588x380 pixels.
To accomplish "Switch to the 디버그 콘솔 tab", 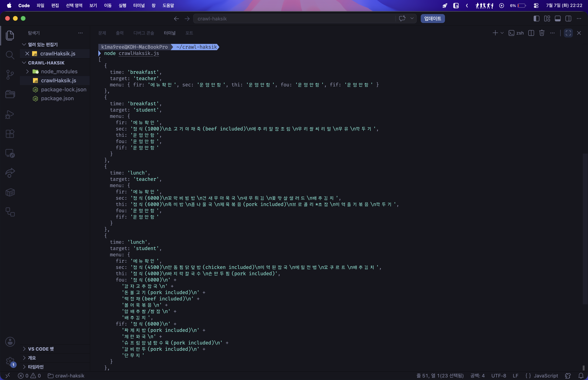I will coord(144,33).
